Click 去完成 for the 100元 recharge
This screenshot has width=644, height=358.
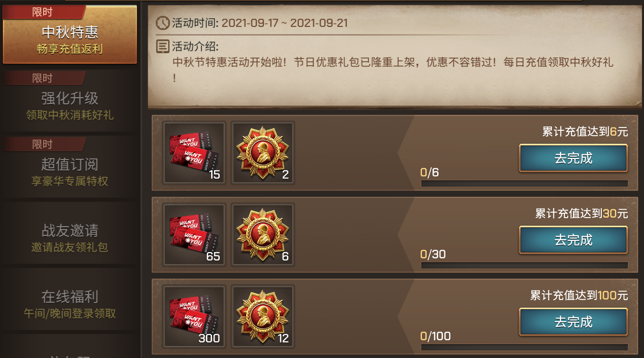point(573,322)
